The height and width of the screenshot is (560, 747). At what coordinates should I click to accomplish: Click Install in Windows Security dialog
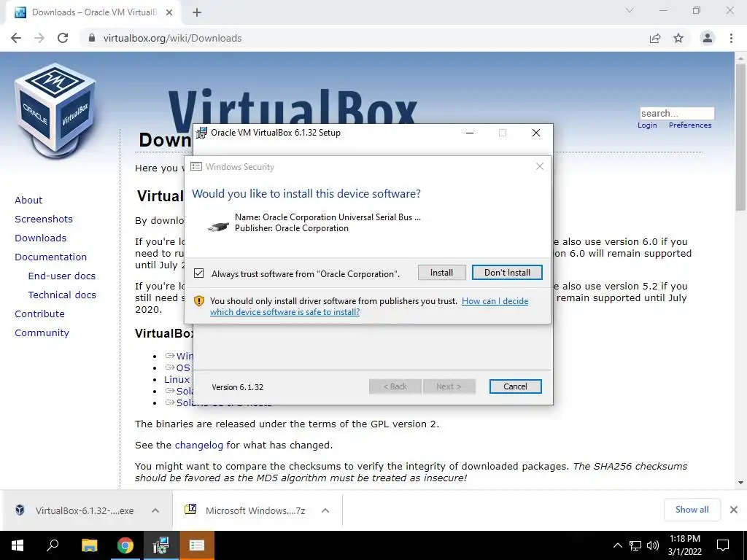tap(441, 273)
